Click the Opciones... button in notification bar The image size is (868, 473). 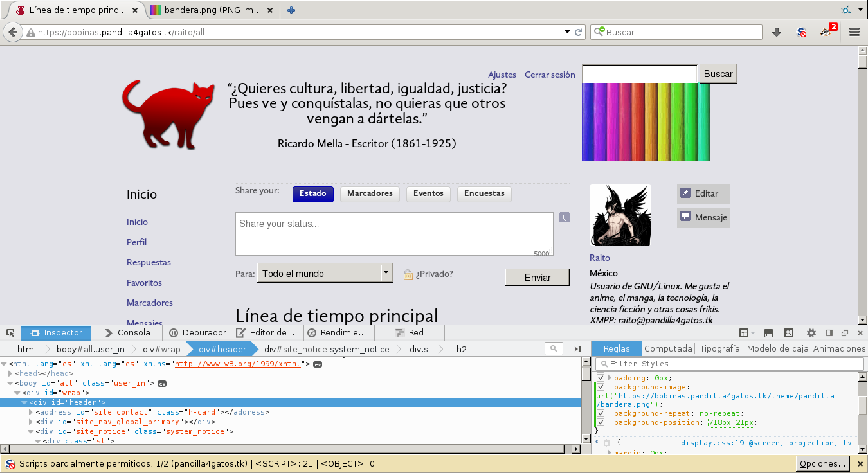click(x=822, y=463)
